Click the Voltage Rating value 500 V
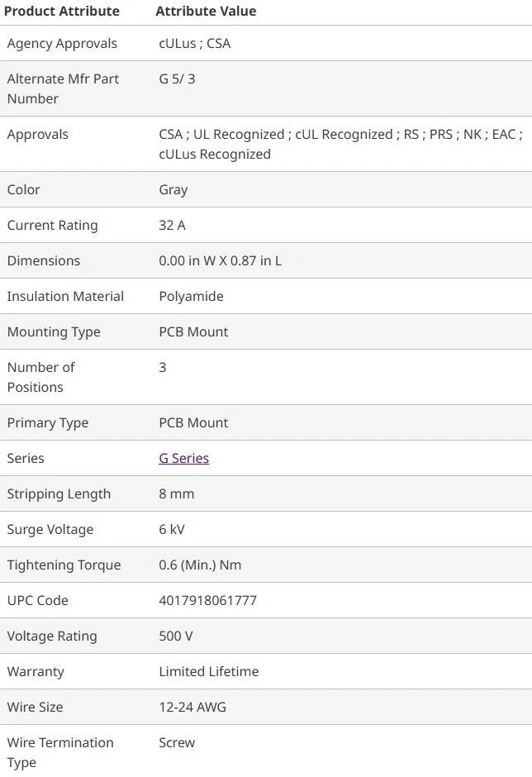The width and height of the screenshot is (532, 777). [176, 636]
